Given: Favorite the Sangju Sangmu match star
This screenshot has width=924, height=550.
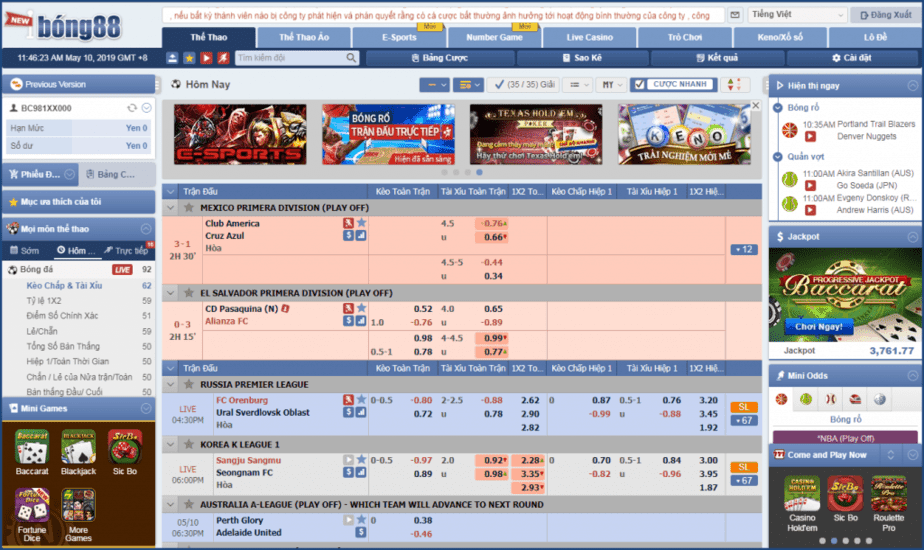Looking at the screenshot, I should (361, 459).
